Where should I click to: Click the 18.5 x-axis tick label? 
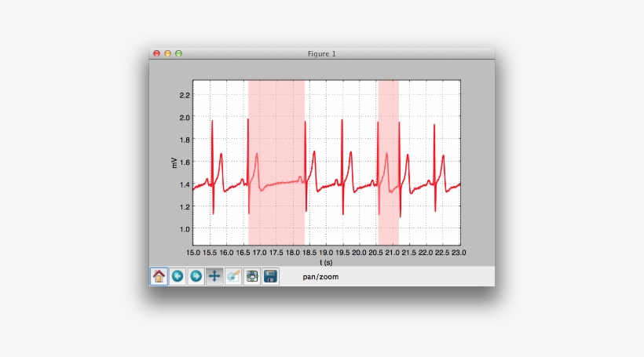[x=309, y=253]
